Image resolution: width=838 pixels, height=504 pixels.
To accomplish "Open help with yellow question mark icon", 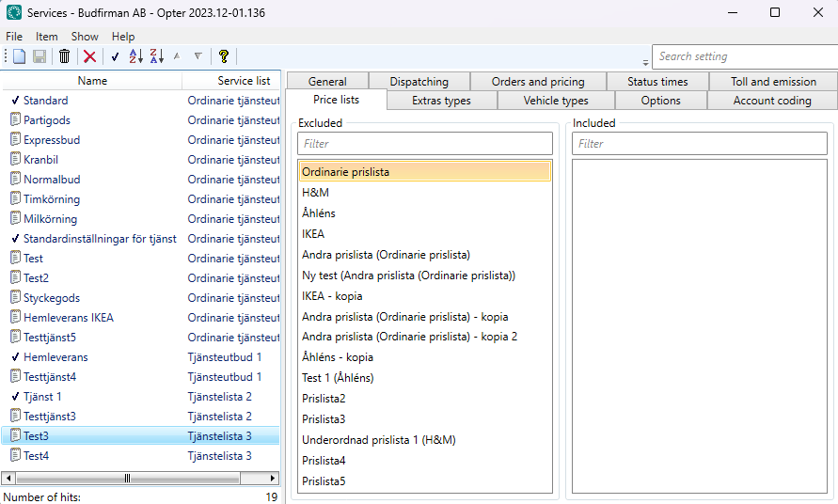I will [x=224, y=56].
